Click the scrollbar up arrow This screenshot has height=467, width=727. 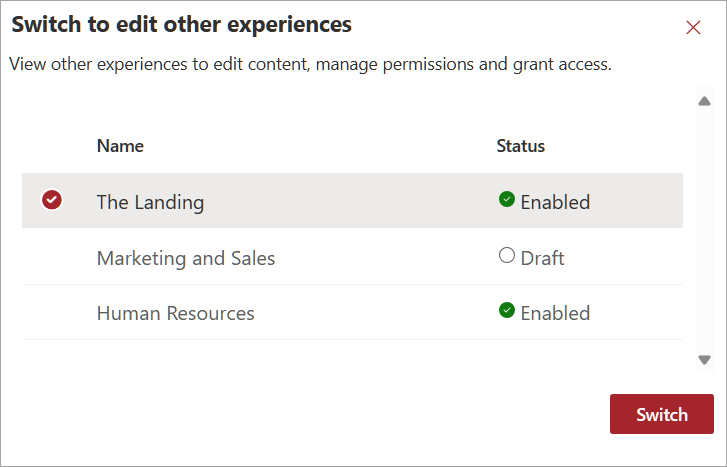pyautogui.click(x=704, y=101)
